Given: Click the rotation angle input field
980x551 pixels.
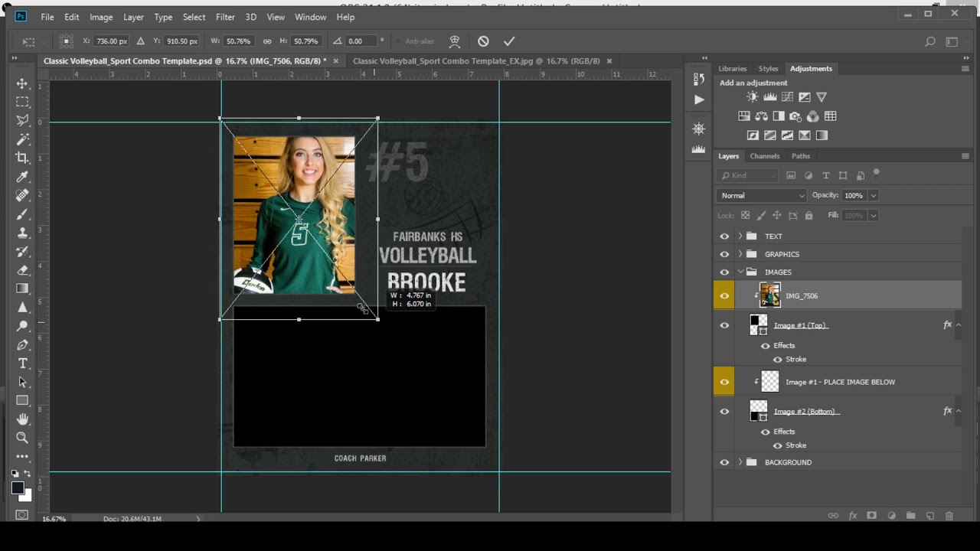Looking at the screenshot, I should (x=360, y=41).
